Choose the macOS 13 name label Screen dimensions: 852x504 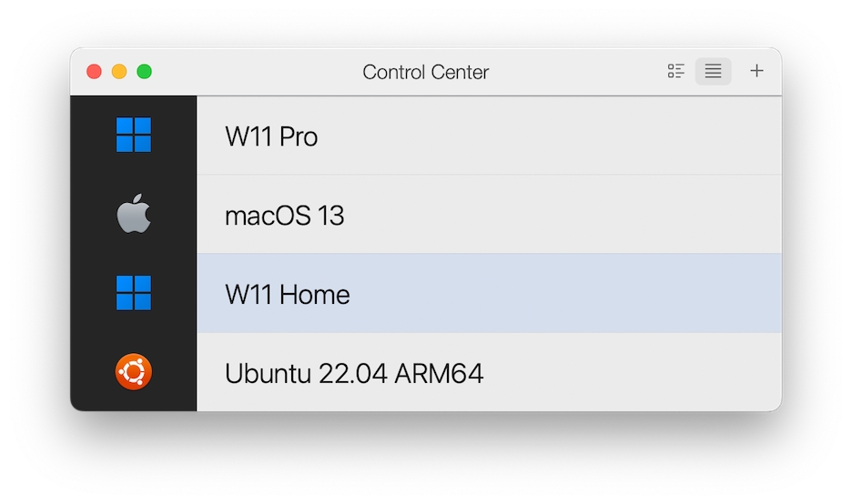[x=284, y=216]
